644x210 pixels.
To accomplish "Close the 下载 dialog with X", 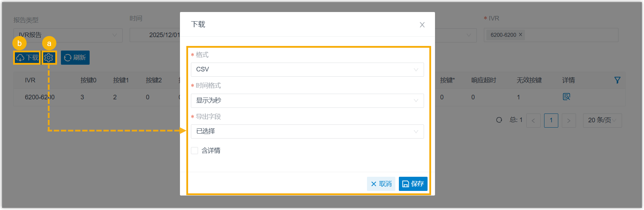I will tap(422, 25).
